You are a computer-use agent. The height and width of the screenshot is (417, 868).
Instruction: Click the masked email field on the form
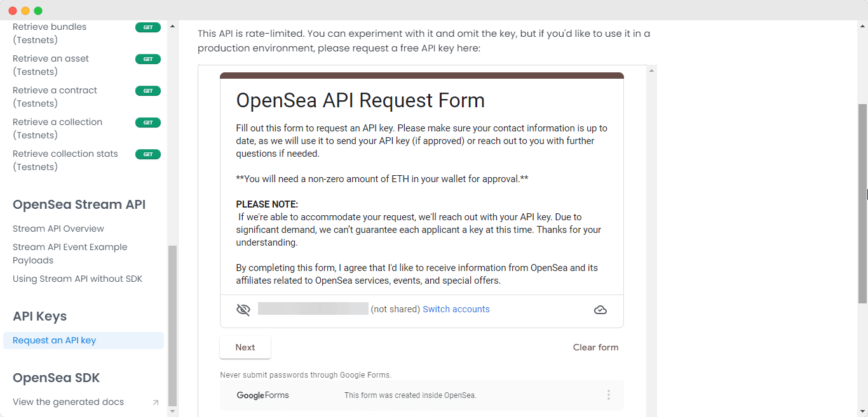pos(313,309)
